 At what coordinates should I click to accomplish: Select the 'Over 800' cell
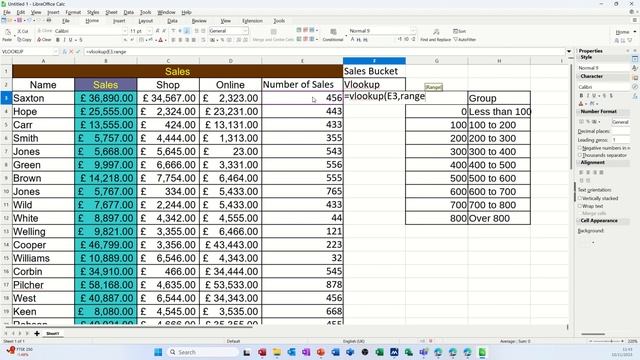499,218
